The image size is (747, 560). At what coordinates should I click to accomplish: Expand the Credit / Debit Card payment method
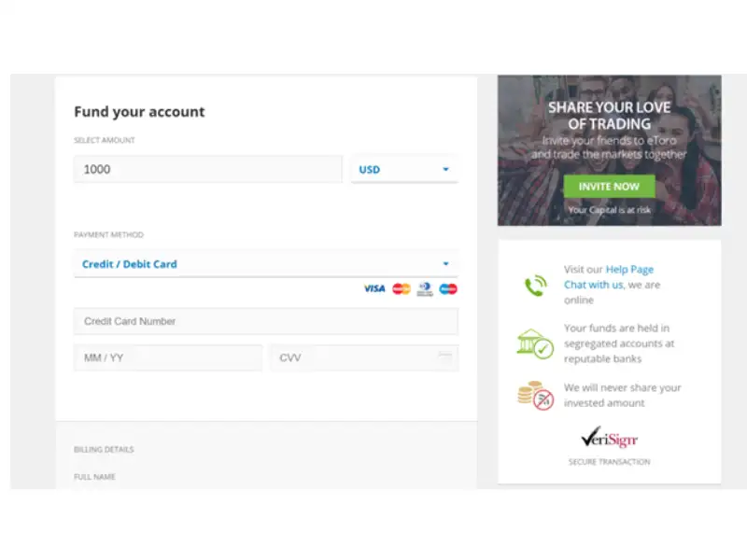(x=266, y=264)
